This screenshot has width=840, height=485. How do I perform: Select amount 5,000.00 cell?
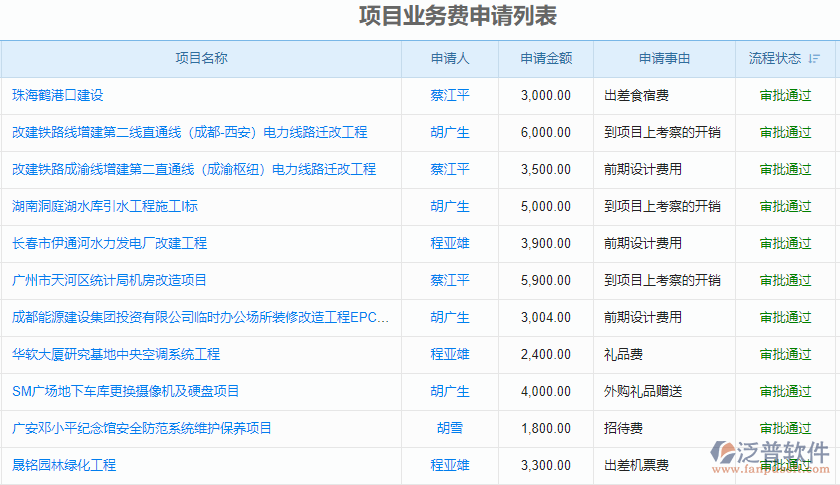(x=546, y=206)
